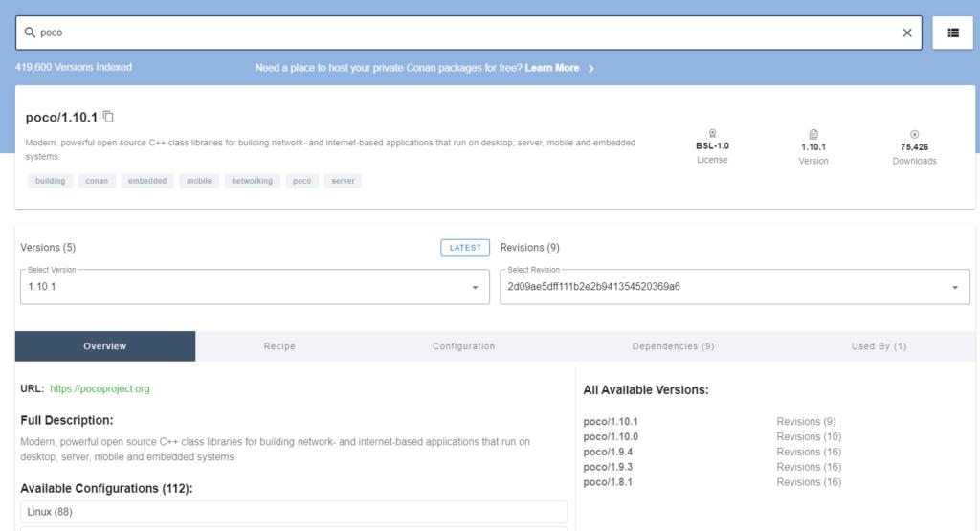Click the copy icon next to poco/1.10.1
Viewport: 980px width, 531px height.
108,117
